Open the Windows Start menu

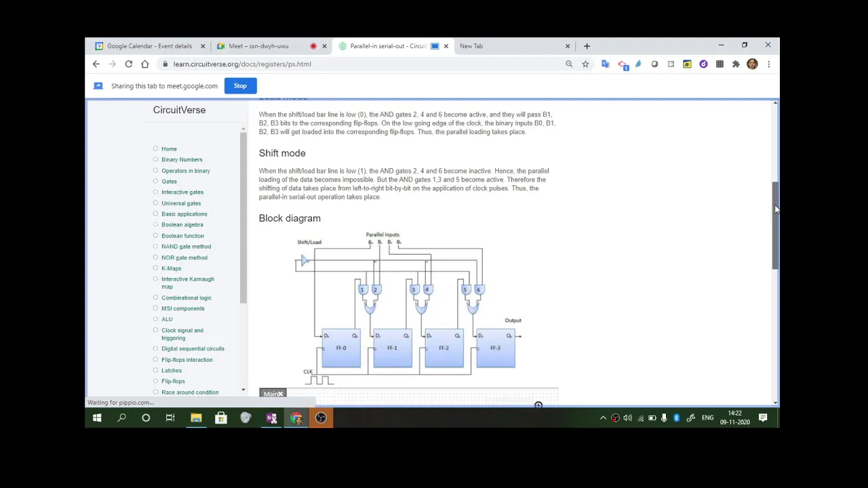[97, 418]
